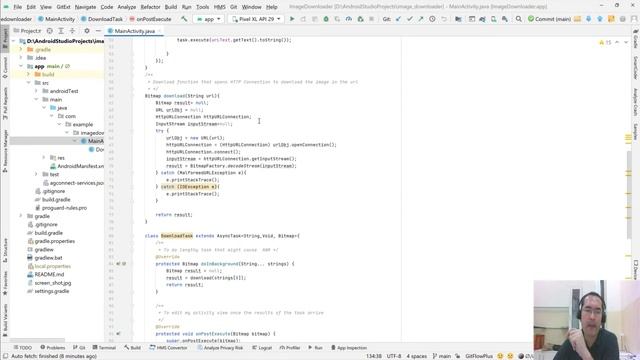Click the Commit (main) button
Screen dimensions: 640x360
549,19
